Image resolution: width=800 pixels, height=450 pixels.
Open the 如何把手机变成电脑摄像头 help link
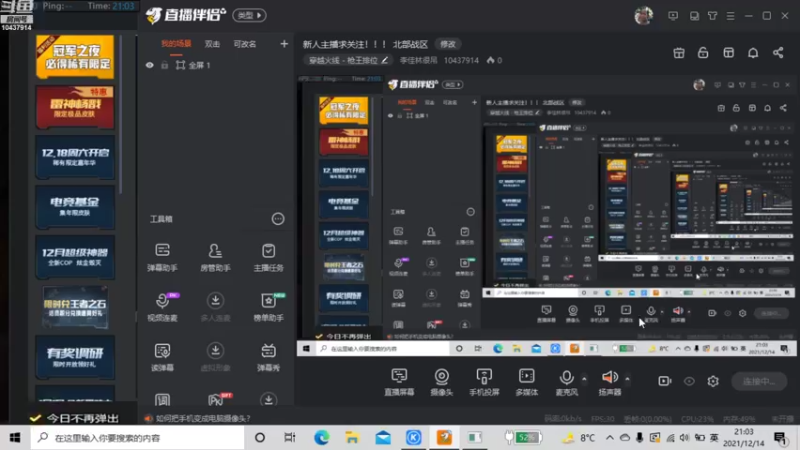click(x=203, y=418)
